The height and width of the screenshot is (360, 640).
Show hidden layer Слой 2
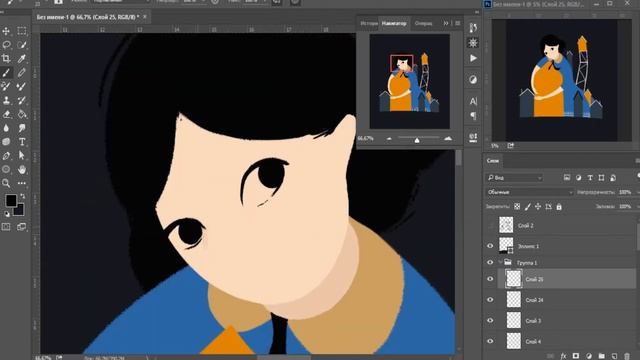click(490, 225)
